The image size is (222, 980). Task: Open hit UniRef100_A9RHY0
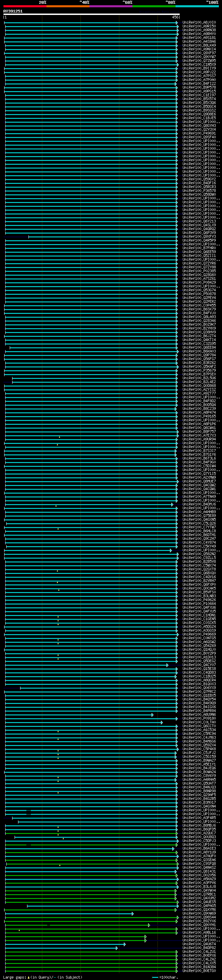click(199, 34)
